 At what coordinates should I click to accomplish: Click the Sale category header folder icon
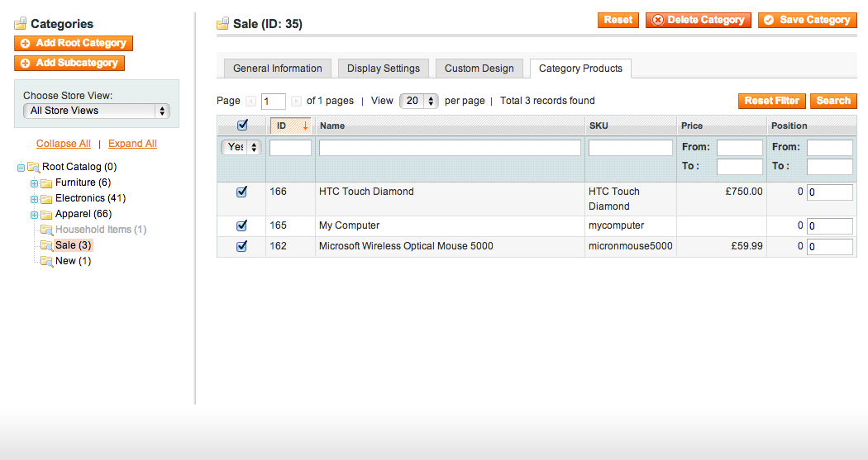pos(222,23)
